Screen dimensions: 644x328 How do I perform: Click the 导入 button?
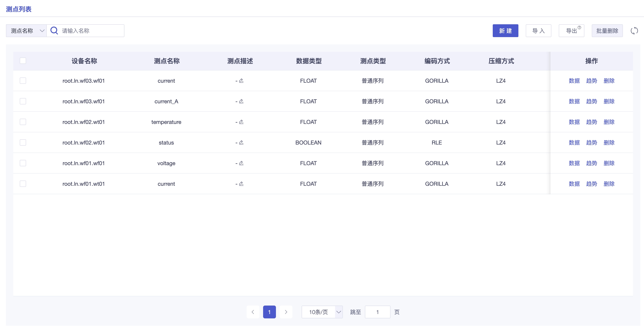point(538,31)
